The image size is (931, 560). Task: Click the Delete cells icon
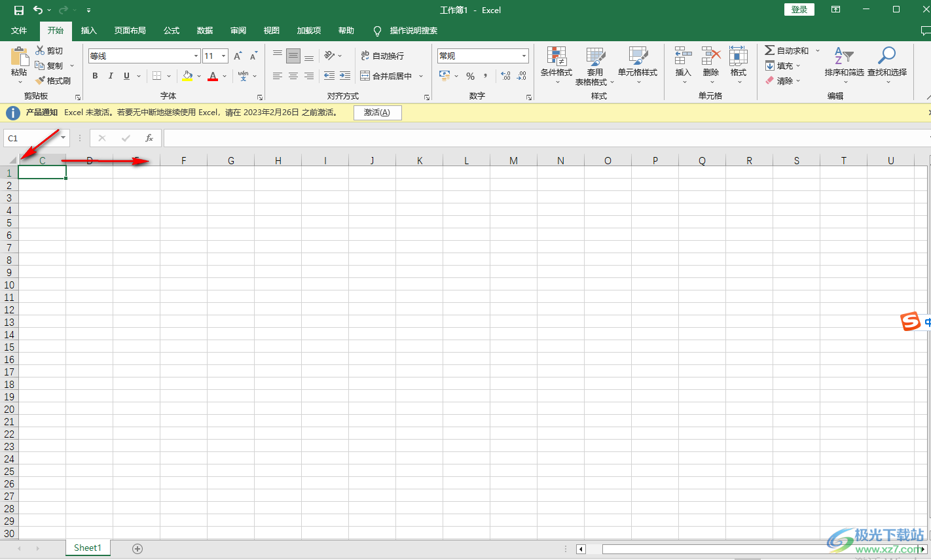(711, 56)
